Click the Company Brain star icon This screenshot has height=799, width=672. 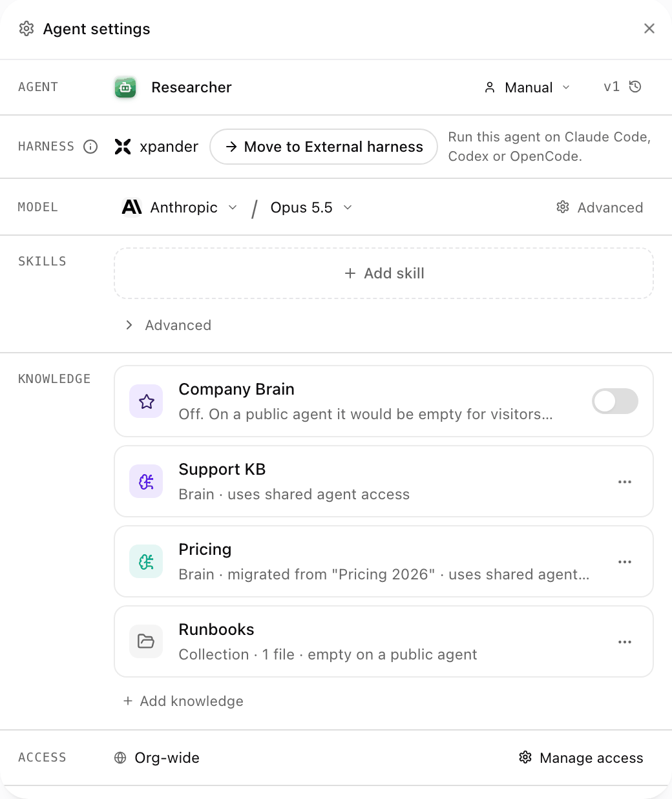click(146, 401)
